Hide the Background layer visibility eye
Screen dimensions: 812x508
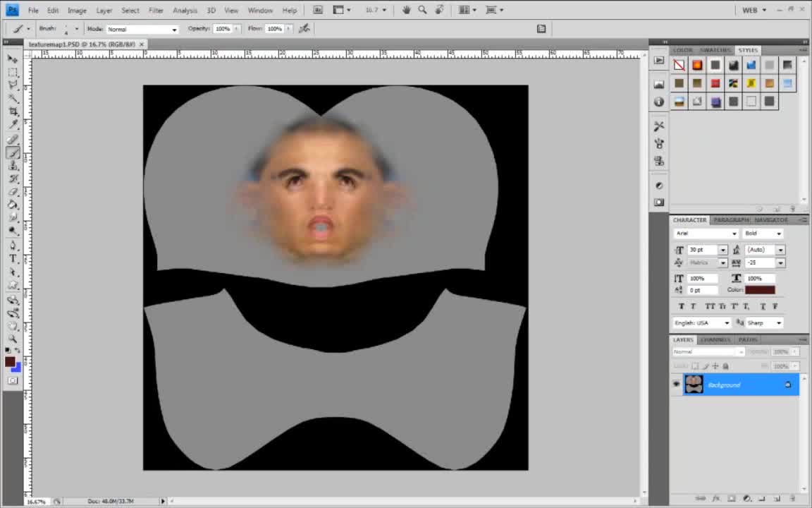[x=677, y=384]
